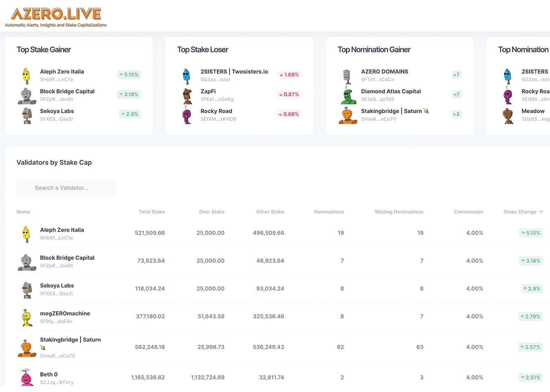Click Meadow avatar in rightmost card

coord(508,116)
